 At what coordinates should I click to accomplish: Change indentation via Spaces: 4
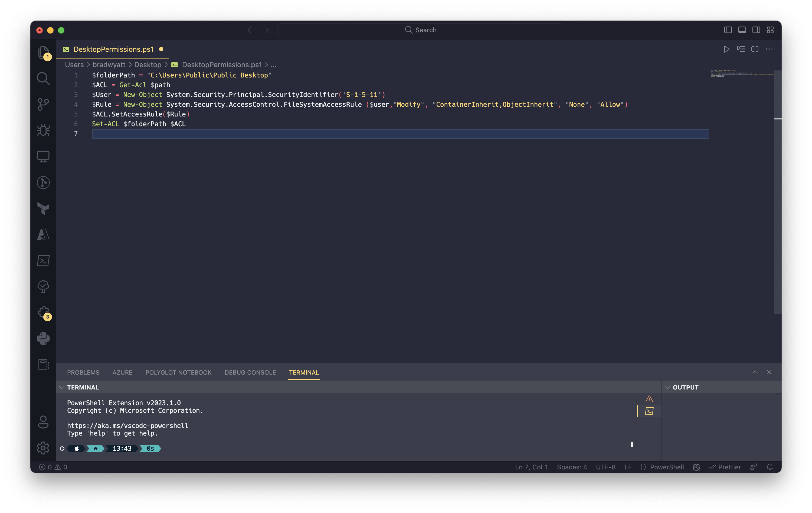[572, 467]
